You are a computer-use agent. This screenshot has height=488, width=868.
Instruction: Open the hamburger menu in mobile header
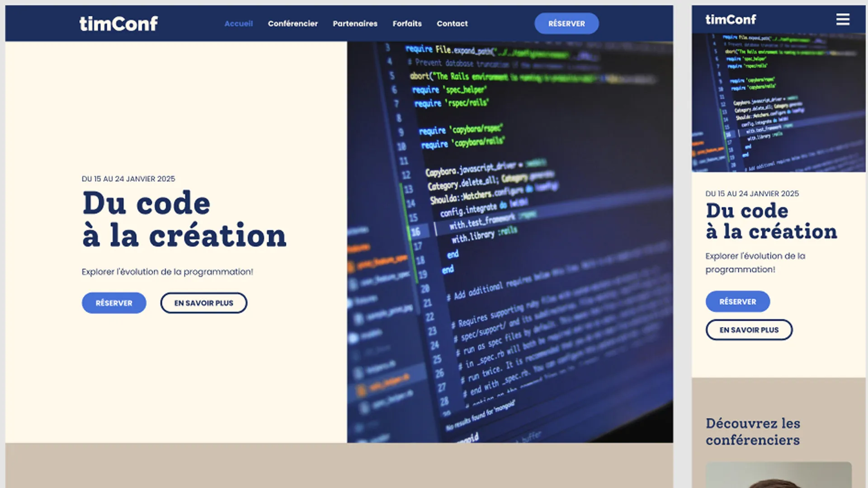pos(843,19)
